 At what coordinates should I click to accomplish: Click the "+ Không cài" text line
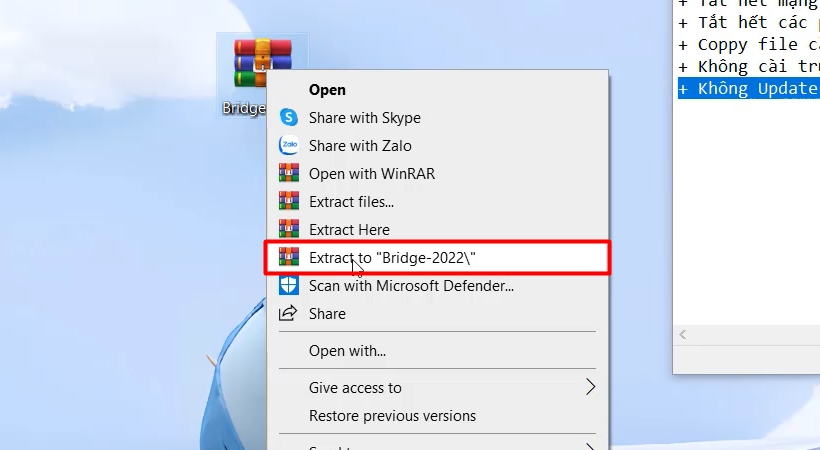tap(747, 66)
